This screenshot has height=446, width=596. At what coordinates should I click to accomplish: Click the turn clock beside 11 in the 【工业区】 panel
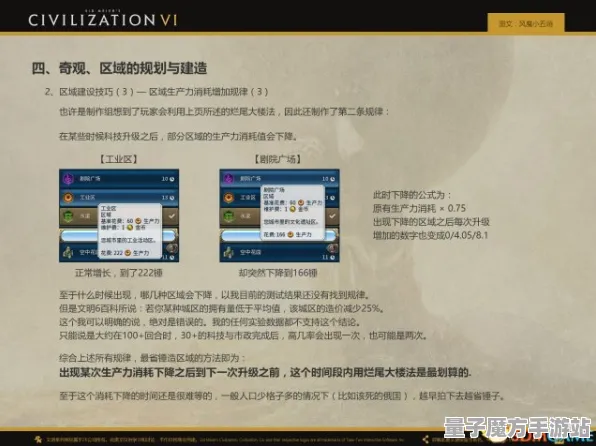pyautogui.click(x=172, y=257)
